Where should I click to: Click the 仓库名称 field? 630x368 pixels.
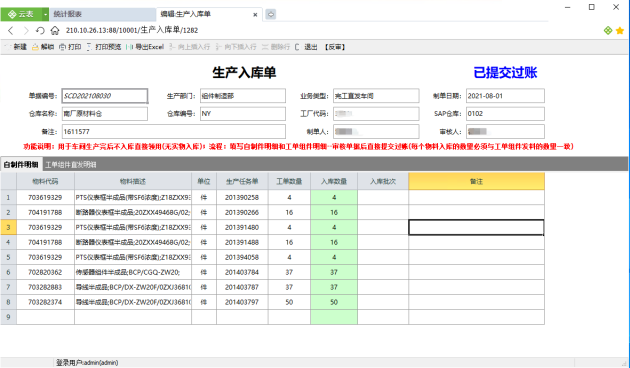click(105, 114)
